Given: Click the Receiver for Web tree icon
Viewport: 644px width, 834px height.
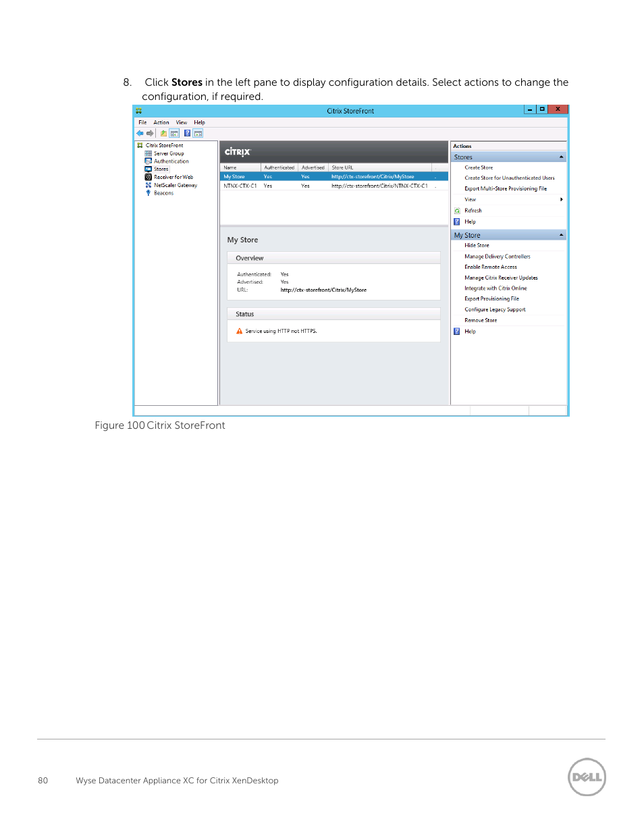Looking at the screenshot, I should [x=148, y=177].
